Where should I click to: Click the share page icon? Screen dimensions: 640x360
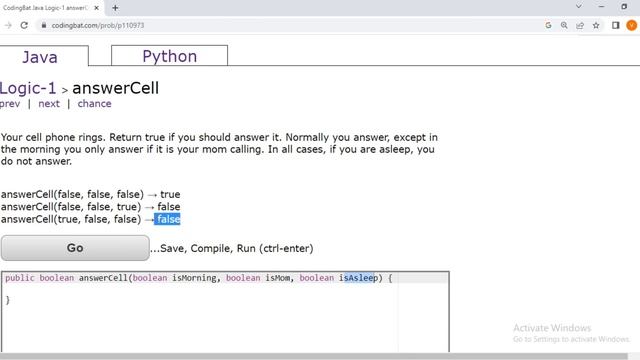[x=580, y=25]
